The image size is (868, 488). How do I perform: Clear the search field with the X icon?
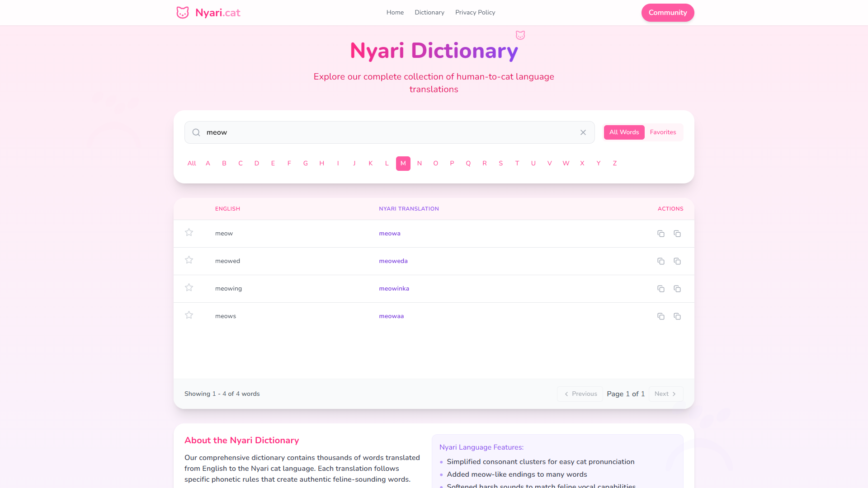click(x=583, y=132)
